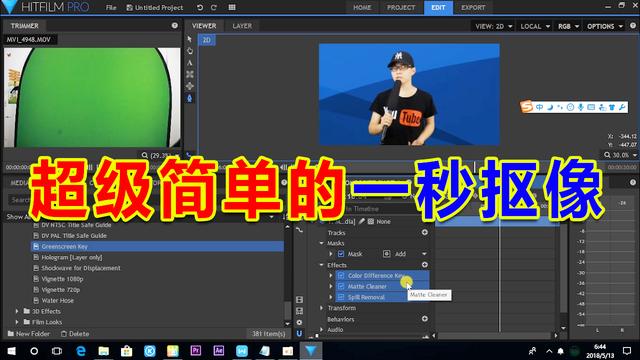Screen dimensions: 640x360
Task: Redo the last undone action
Action: click(214, 7)
